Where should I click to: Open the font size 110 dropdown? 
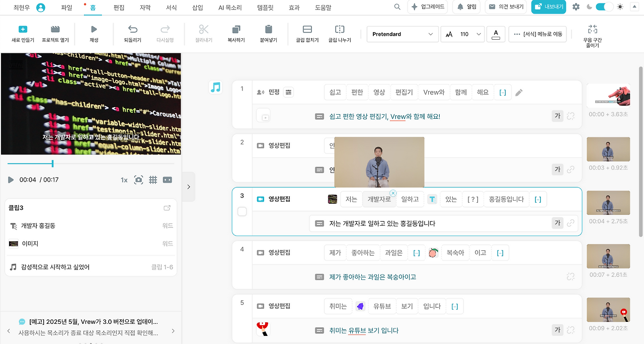pos(463,34)
